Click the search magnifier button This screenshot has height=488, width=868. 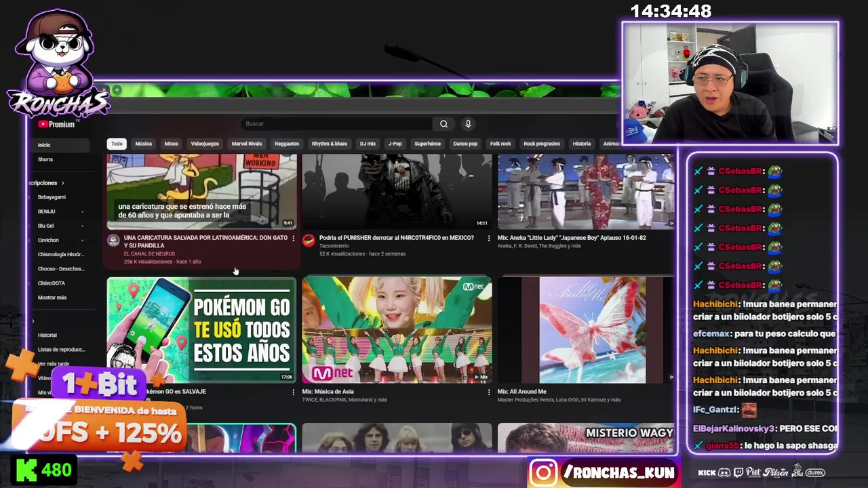(443, 124)
